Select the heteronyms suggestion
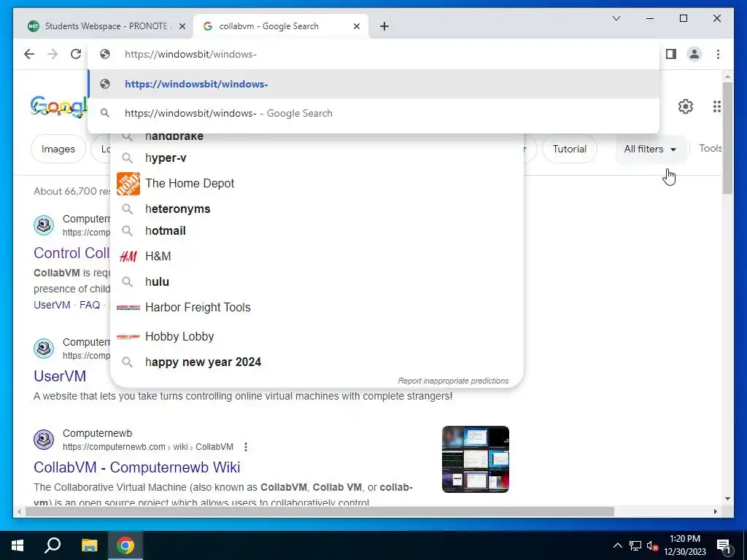Screen dimensions: 747x560 coord(177,209)
